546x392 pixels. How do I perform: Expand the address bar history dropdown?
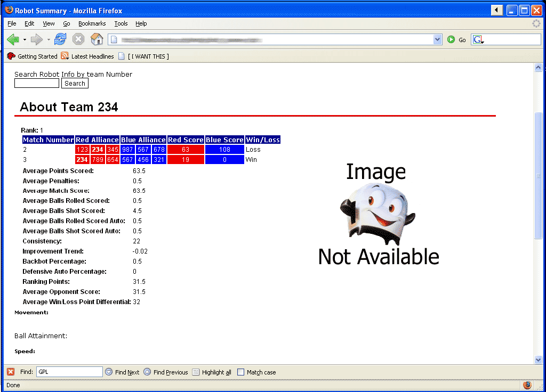[x=438, y=39]
